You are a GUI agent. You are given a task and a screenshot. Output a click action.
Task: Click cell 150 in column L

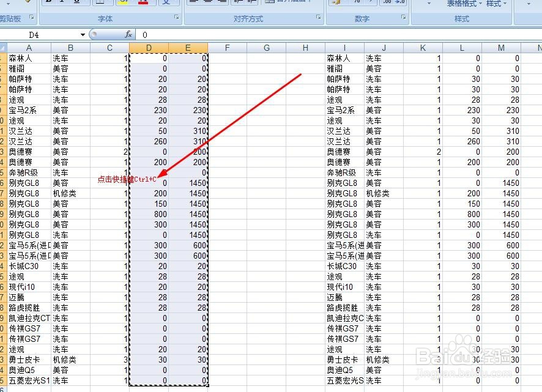[462, 204]
